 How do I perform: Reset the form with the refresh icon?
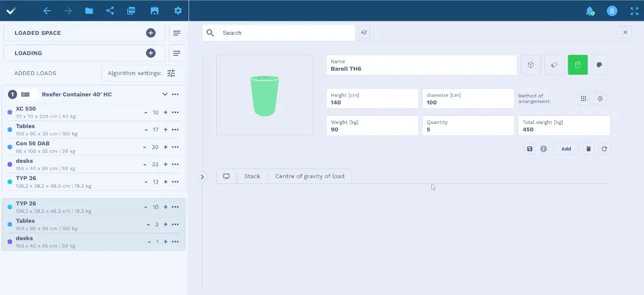[604, 149]
